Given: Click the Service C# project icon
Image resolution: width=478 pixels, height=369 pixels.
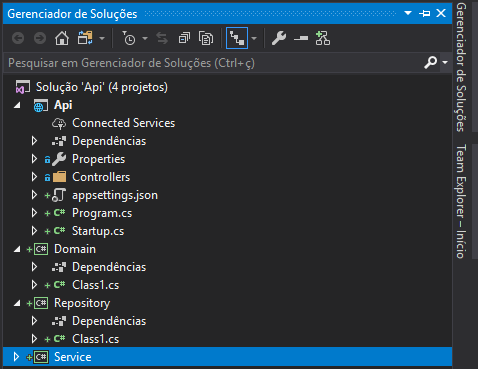Looking at the screenshot, I should (x=41, y=357).
